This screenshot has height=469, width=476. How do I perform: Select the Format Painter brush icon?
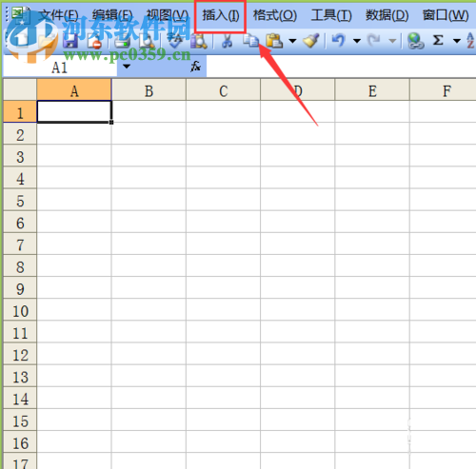pos(311,41)
